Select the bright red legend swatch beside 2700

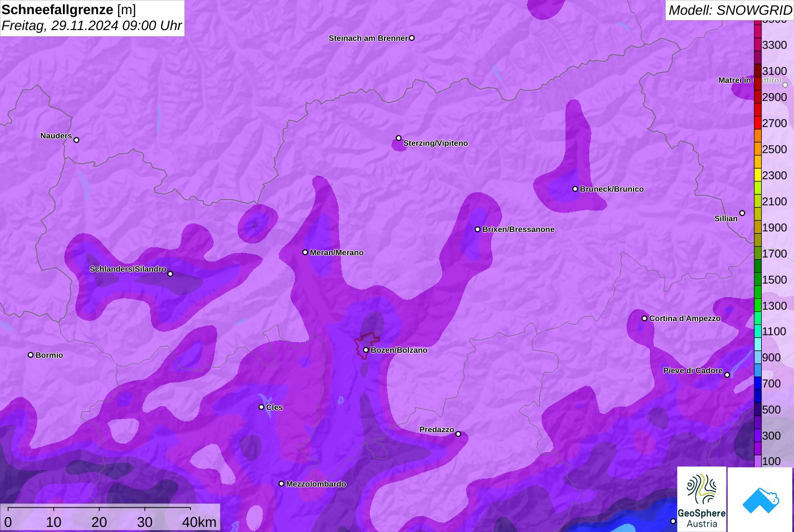(758, 123)
